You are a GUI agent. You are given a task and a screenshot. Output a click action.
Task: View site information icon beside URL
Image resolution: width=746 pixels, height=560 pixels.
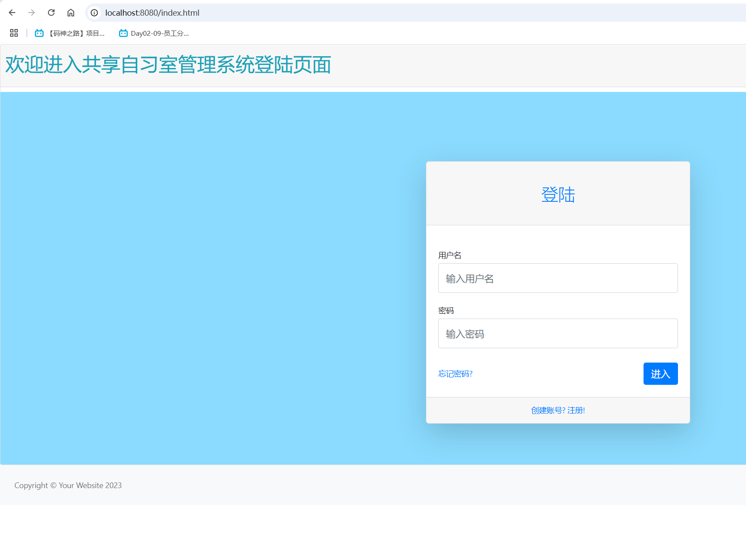(94, 13)
